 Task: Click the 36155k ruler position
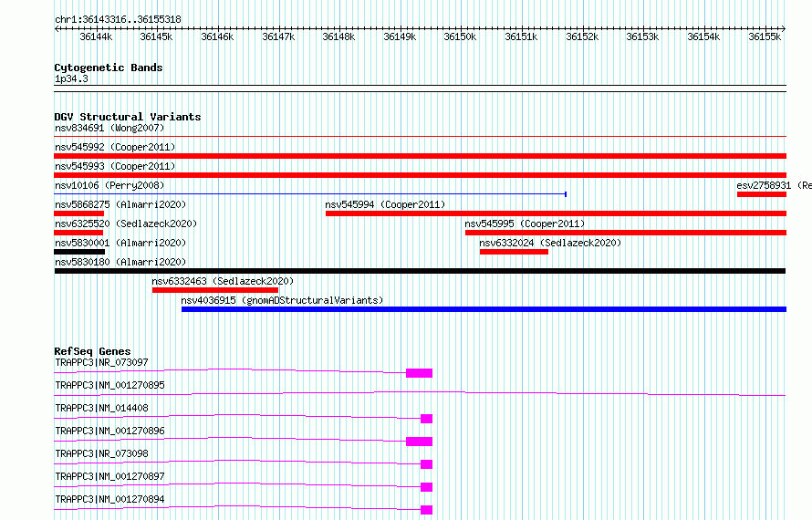(x=765, y=36)
